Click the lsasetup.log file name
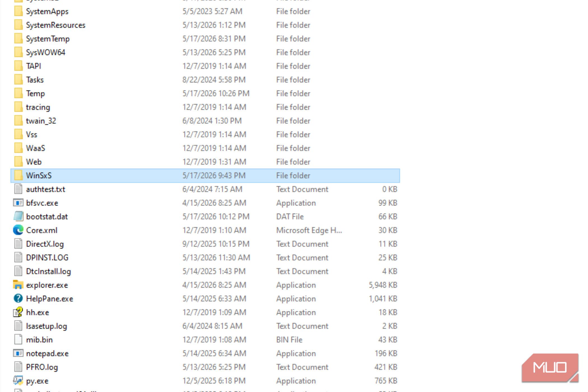The height and width of the screenshot is (392, 588). tap(46, 326)
